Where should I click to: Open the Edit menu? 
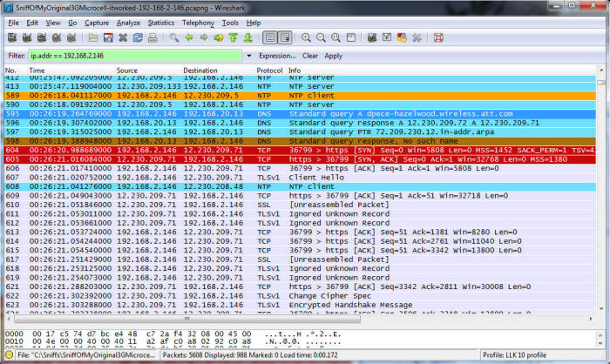(x=32, y=23)
